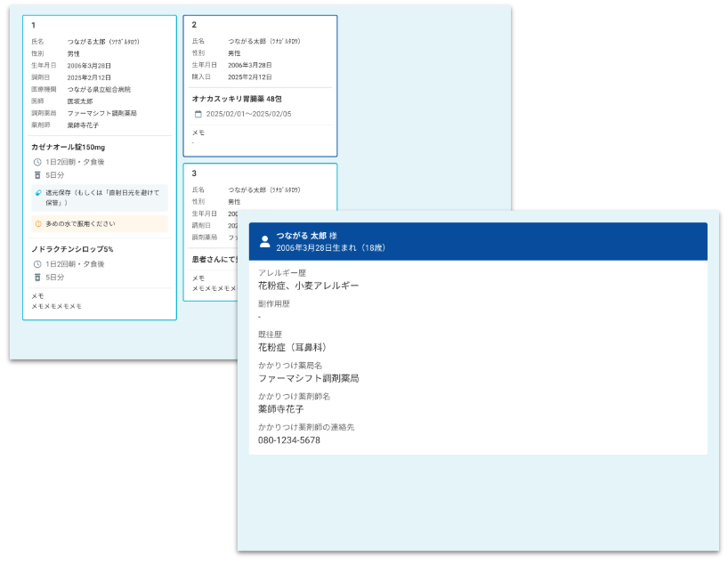Click the card number 2 heading
The width and height of the screenshot is (728, 564).
click(x=194, y=25)
